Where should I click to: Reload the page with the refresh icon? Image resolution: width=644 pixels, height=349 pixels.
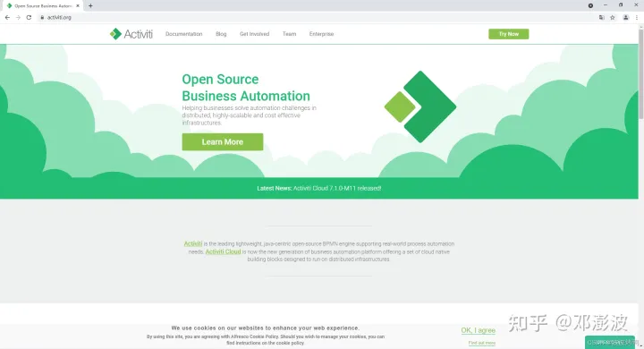[x=29, y=17]
